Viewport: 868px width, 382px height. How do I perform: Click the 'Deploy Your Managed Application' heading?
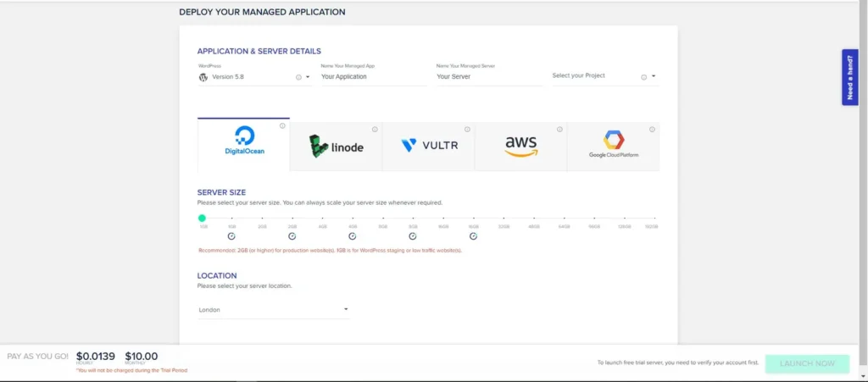[x=263, y=12]
